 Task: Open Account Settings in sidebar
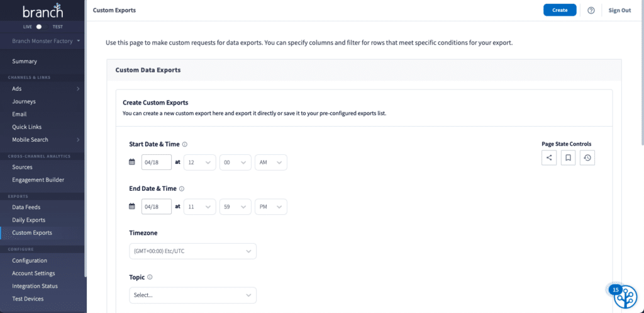point(34,273)
